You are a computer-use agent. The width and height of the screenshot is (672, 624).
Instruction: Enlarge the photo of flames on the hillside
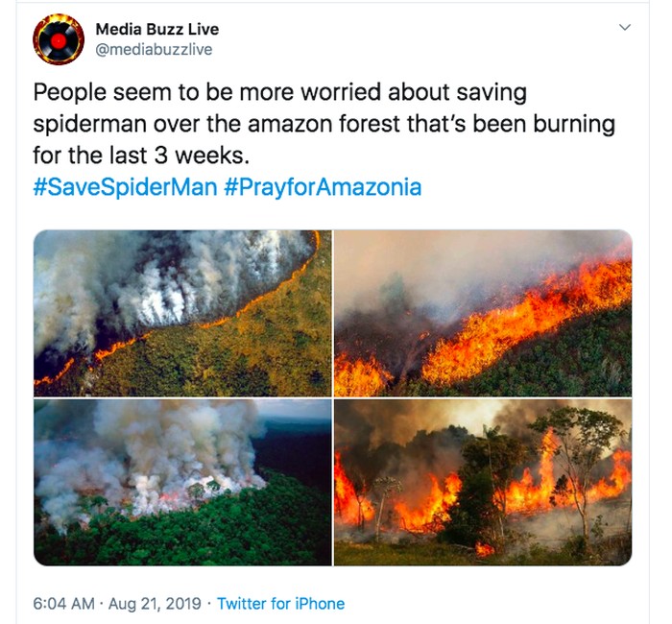click(x=483, y=313)
